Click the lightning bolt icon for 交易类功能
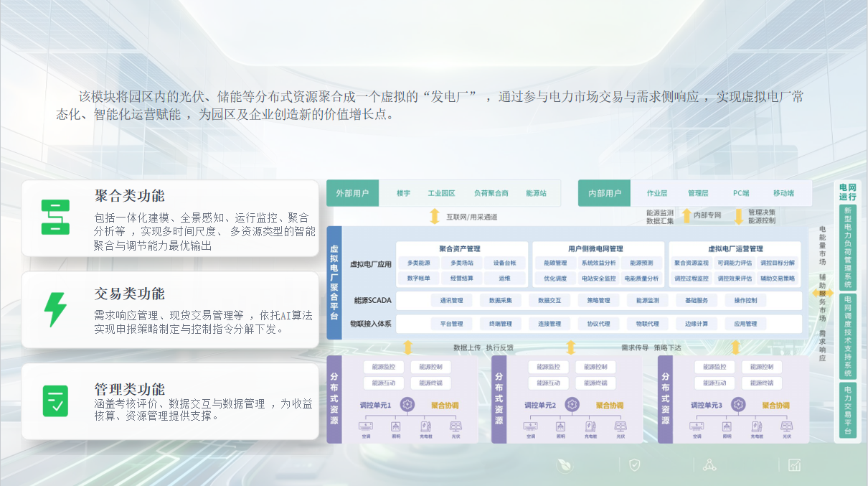Viewport: 868px width, 486px height. [55, 310]
